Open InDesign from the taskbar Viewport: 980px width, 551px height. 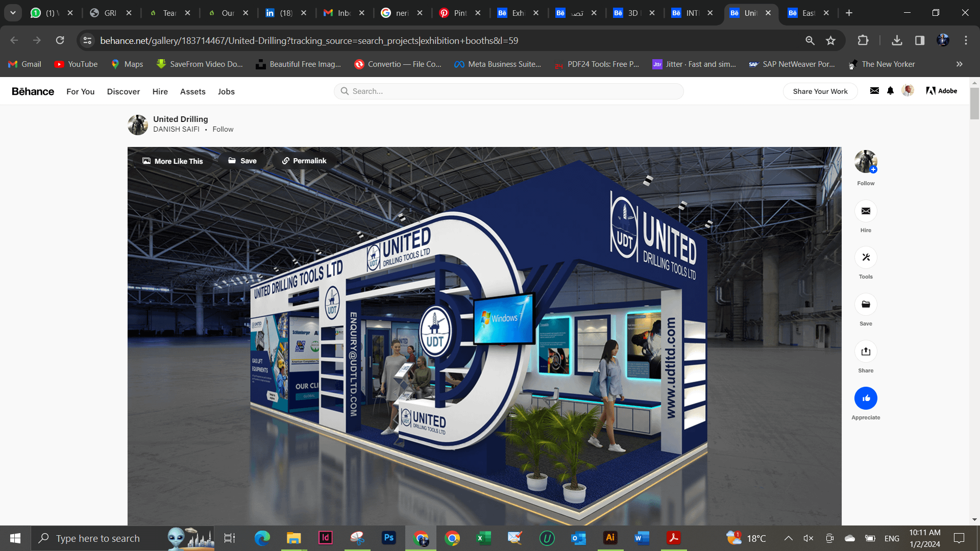tap(325, 538)
